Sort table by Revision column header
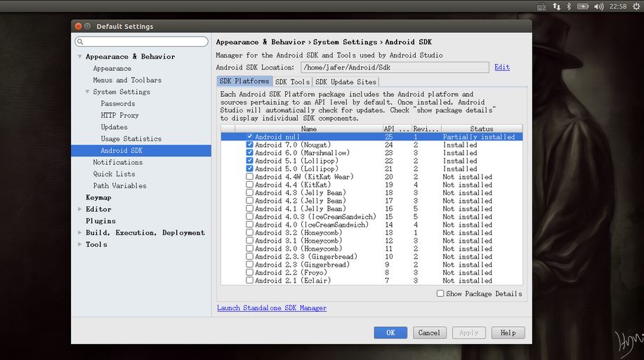Viewport: 644px width, 360px height. pos(426,128)
